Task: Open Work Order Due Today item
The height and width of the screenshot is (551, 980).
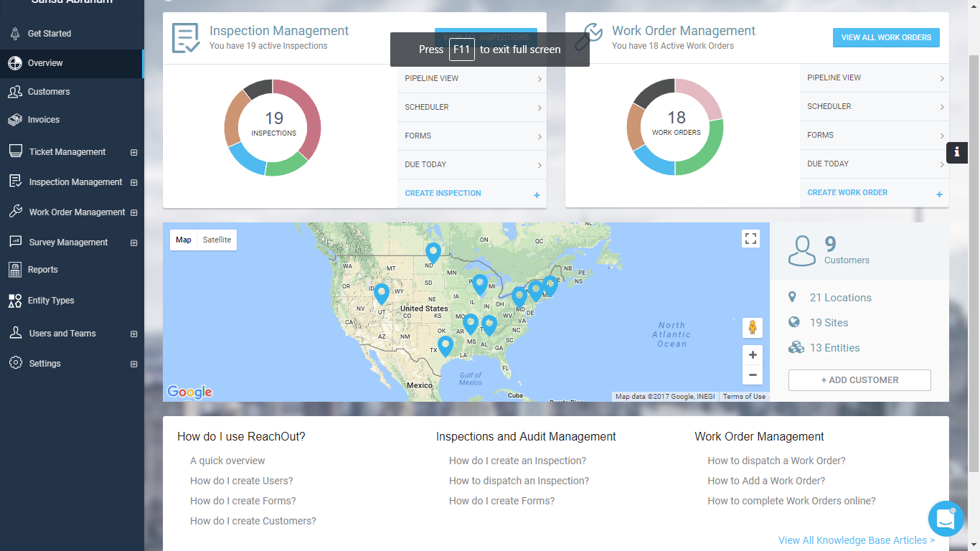Action: tap(875, 164)
